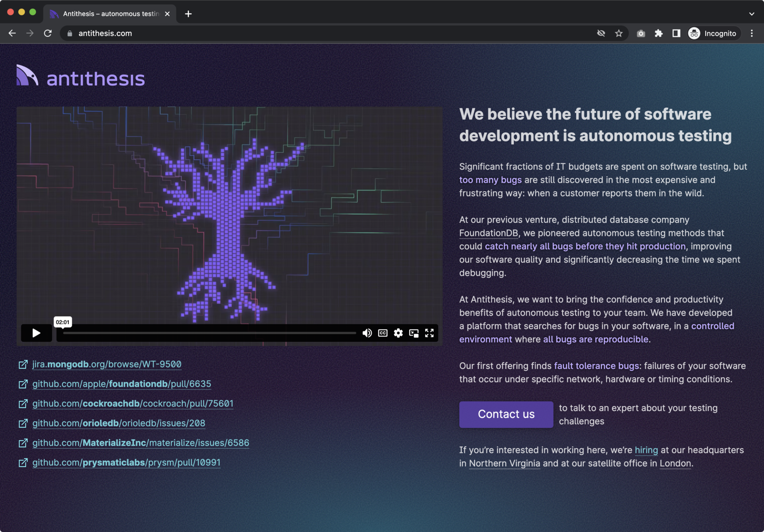Toggle closed captions on the video
Image resolution: width=764 pixels, height=532 pixels.
(382, 333)
